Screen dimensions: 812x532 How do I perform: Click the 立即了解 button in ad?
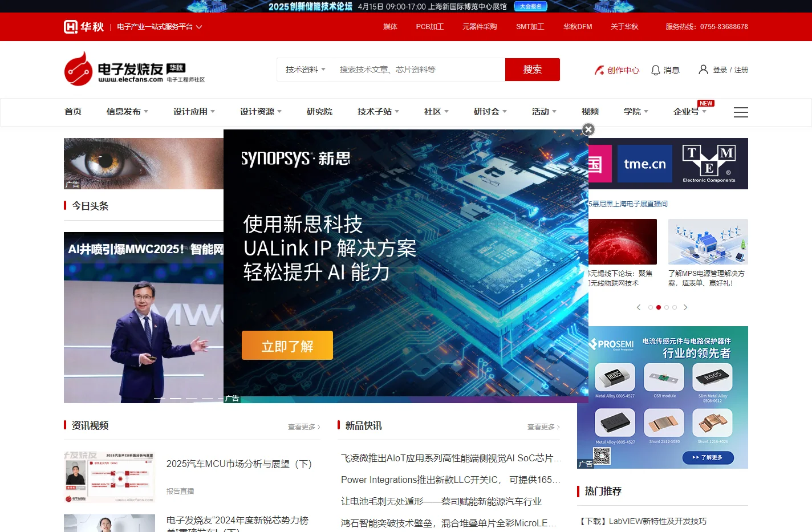(x=287, y=346)
